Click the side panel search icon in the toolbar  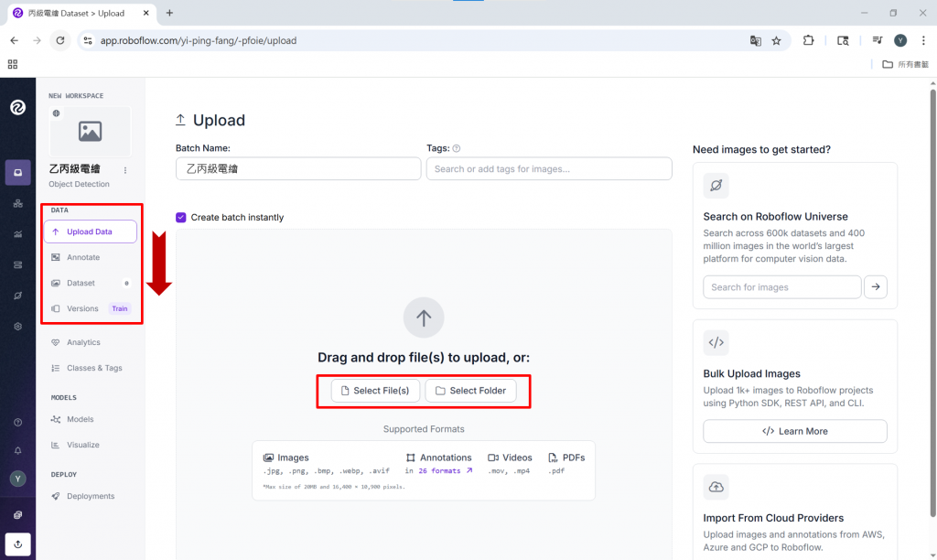843,40
